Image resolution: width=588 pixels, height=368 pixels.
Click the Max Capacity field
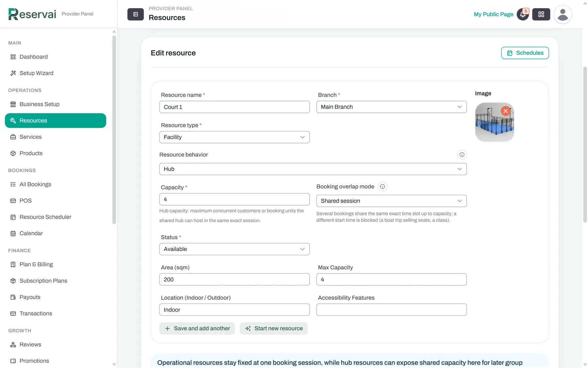click(x=391, y=279)
